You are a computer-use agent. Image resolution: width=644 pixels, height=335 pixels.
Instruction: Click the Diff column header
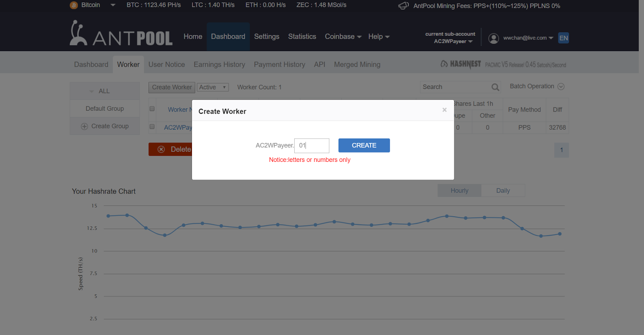pos(557,110)
